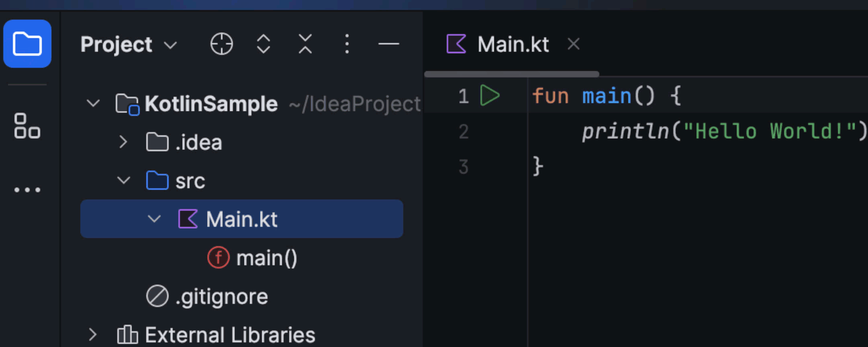Image resolution: width=868 pixels, height=347 pixels.
Task: Expand External Libraries node
Action: 93,334
